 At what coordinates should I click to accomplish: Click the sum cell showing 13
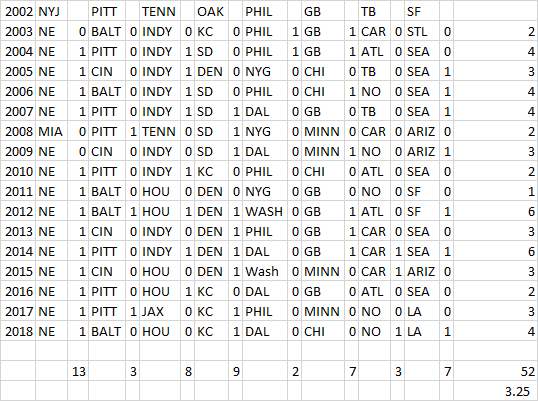tap(78, 371)
